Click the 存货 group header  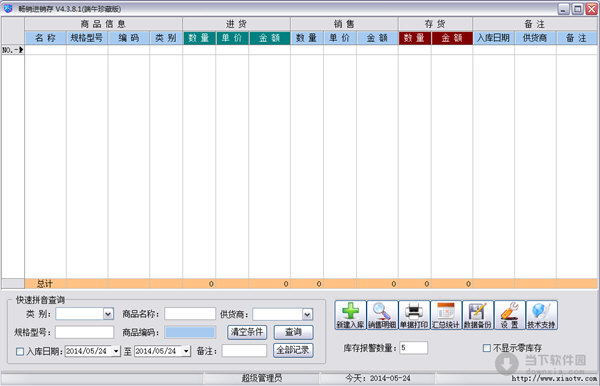(435, 24)
